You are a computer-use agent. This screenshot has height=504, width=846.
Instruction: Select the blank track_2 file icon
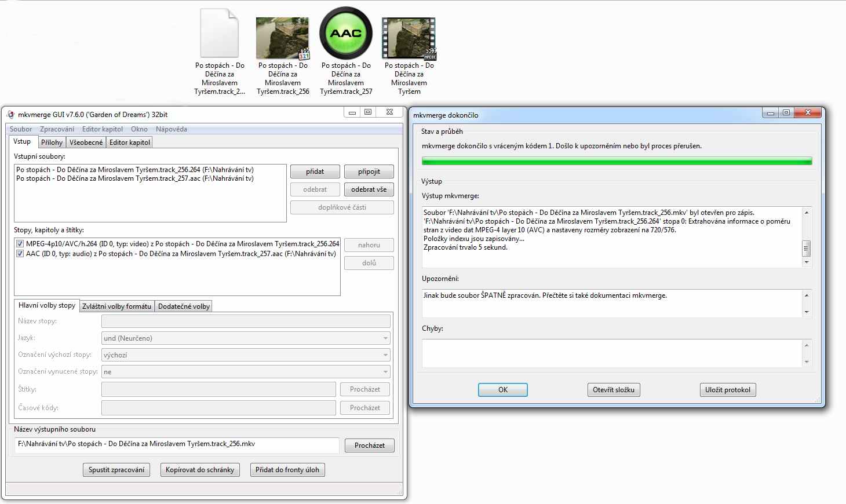click(x=220, y=33)
